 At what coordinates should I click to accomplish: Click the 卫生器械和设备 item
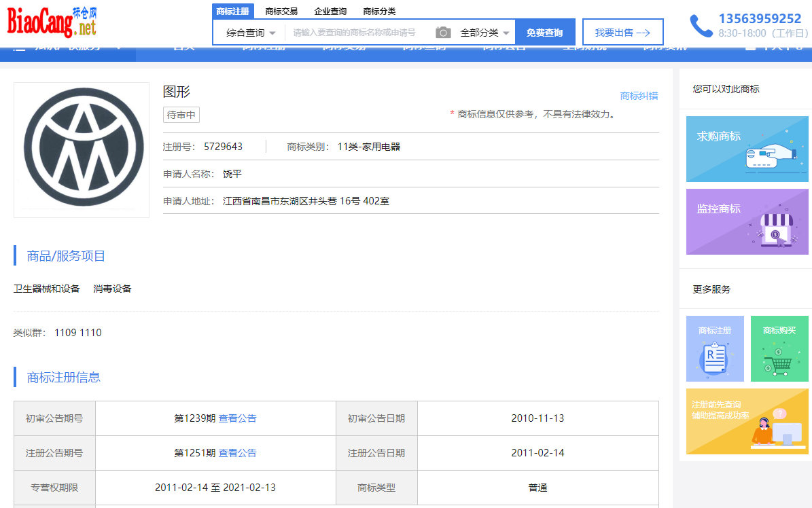(x=47, y=289)
